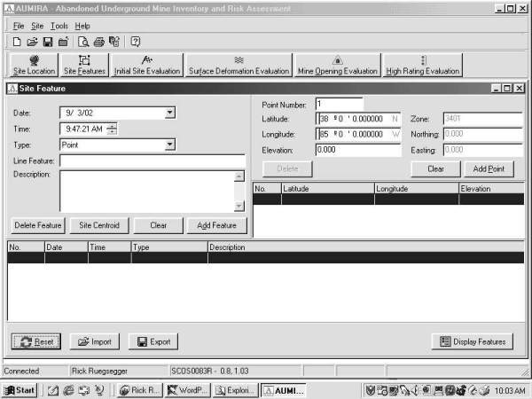Click the Time field spinner arrows
This screenshot has width=532, height=399.
point(112,129)
